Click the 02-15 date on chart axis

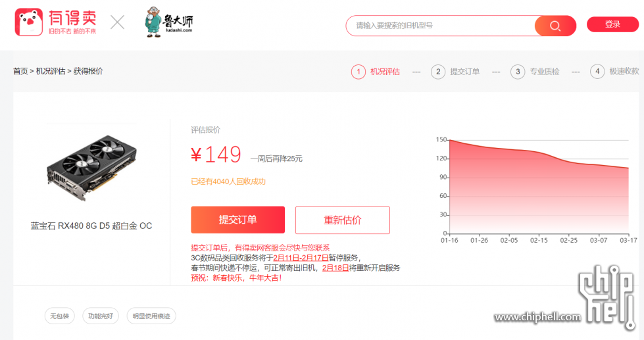coord(539,240)
